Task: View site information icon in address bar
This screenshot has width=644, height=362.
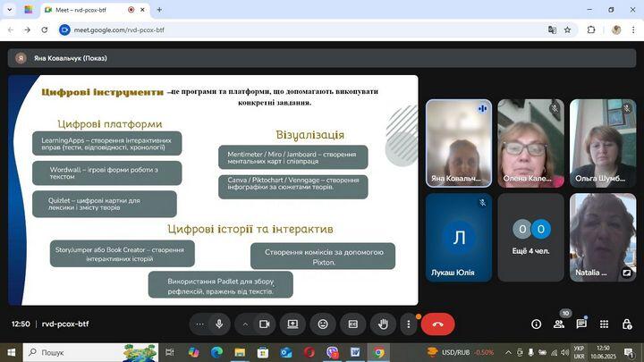Action: click(64, 30)
